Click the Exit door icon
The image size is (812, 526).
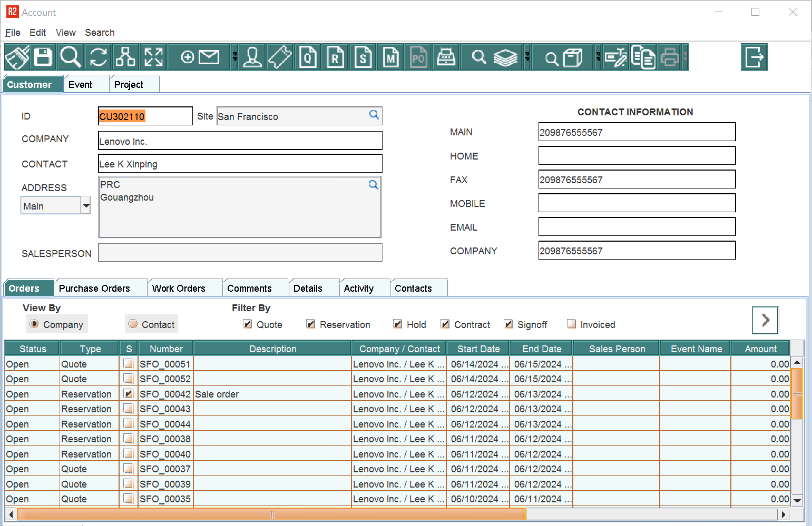tap(754, 57)
